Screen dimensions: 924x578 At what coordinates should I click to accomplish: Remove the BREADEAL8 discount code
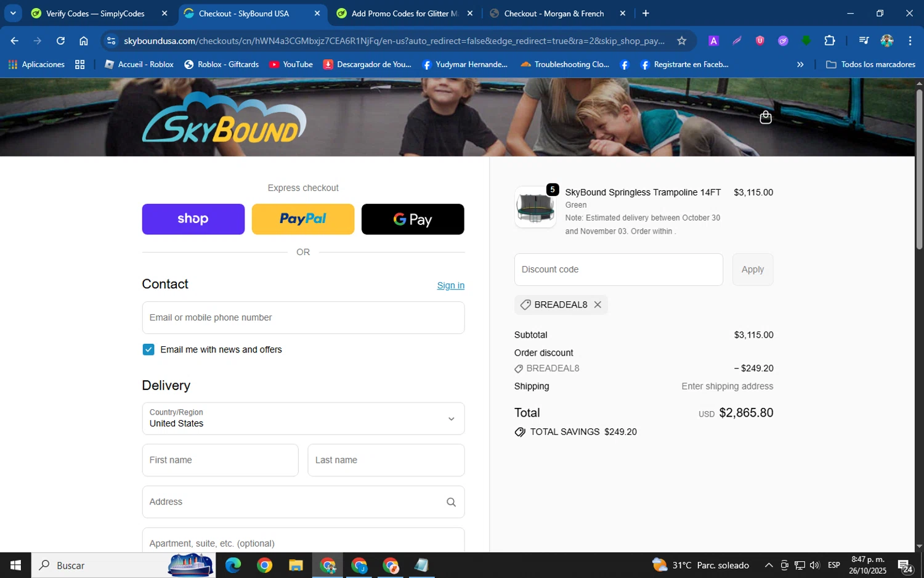pos(598,304)
